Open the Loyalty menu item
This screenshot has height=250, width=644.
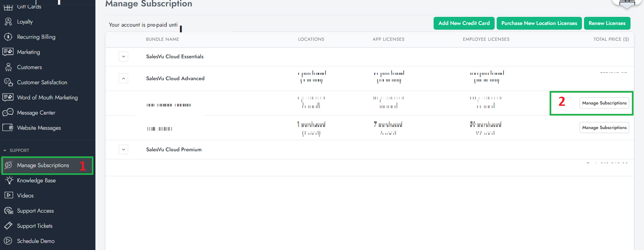[25, 22]
